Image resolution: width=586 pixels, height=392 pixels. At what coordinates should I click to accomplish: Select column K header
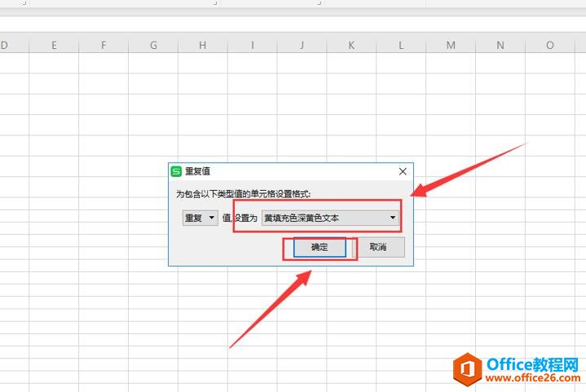click(x=351, y=45)
